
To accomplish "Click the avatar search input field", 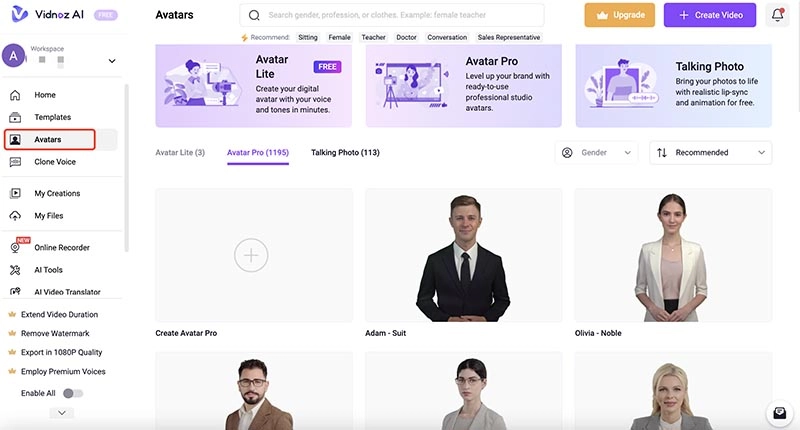I will point(392,15).
